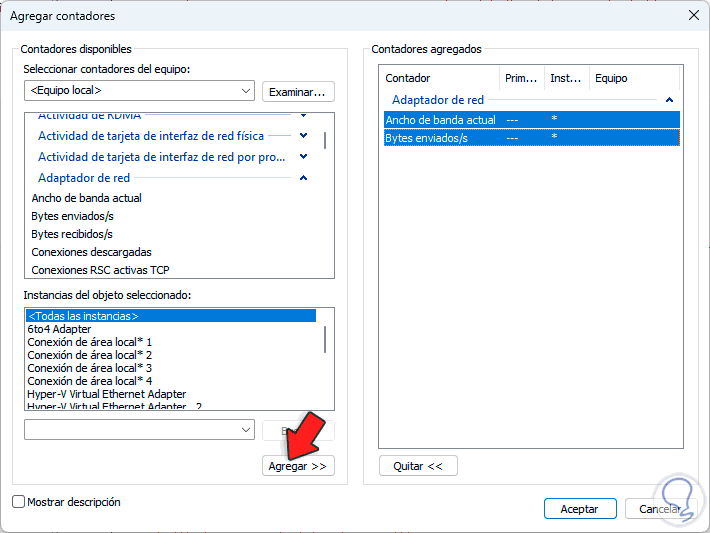Select the 6to4 Adapter instance
Viewport: 710px width, 533px height.
pyautogui.click(x=60, y=329)
